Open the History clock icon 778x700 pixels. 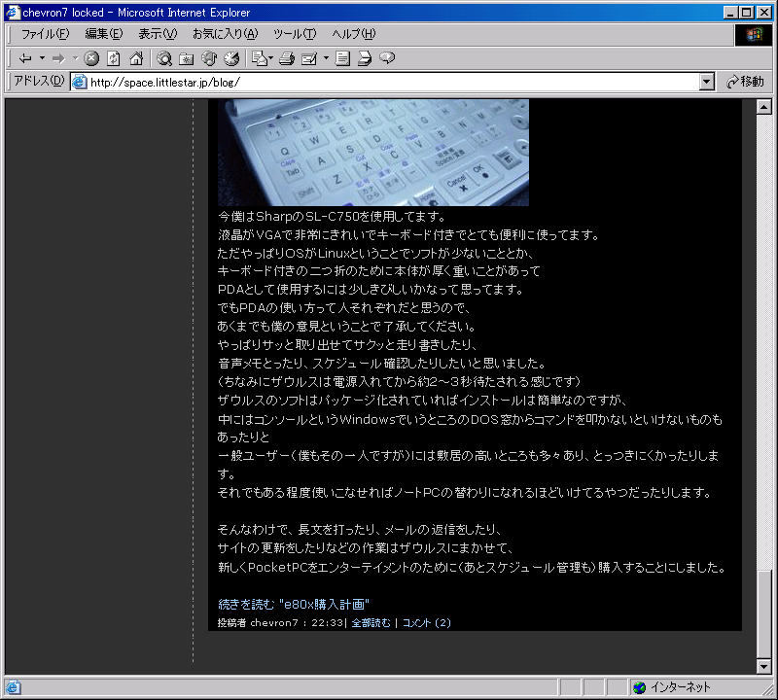(231, 58)
